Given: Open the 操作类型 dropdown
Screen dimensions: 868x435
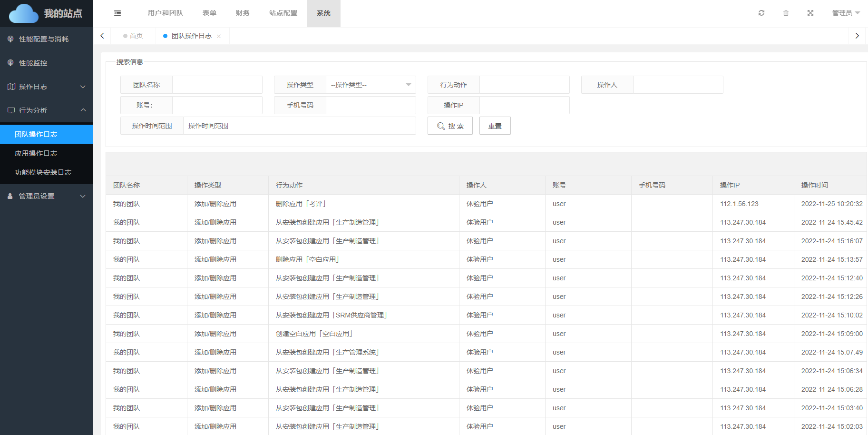Looking at the screenshot, I should (371, 85).
